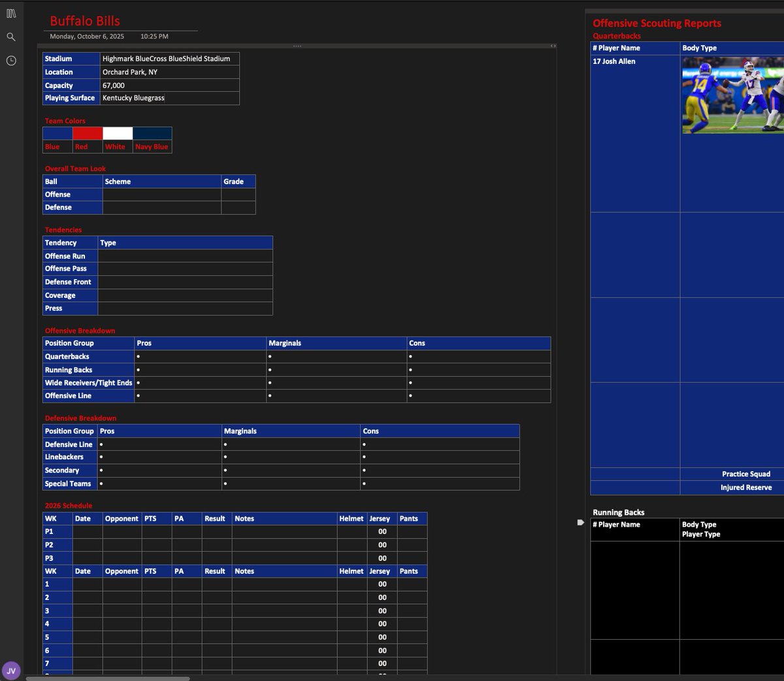Screen dimensions: 784x681
Task: Select the P3 preseason week cell
Action: (x=57, y=558)
